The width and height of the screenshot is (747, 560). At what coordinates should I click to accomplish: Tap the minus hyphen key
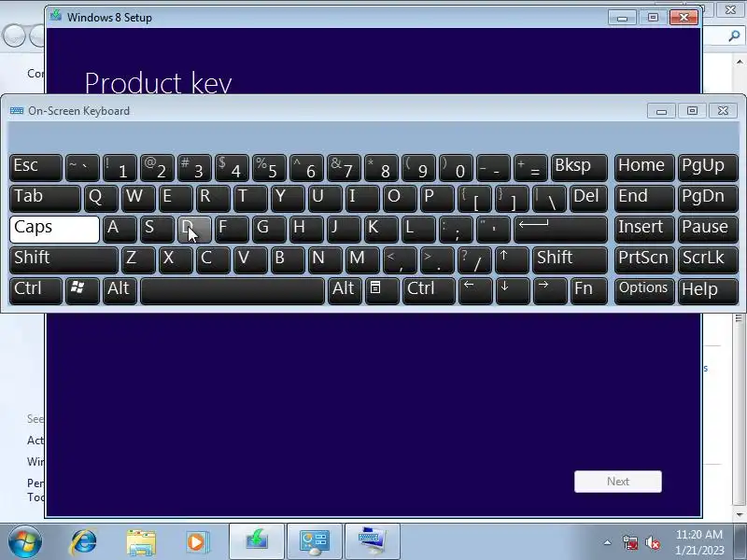pyautogui.click(x=494, y=168)
